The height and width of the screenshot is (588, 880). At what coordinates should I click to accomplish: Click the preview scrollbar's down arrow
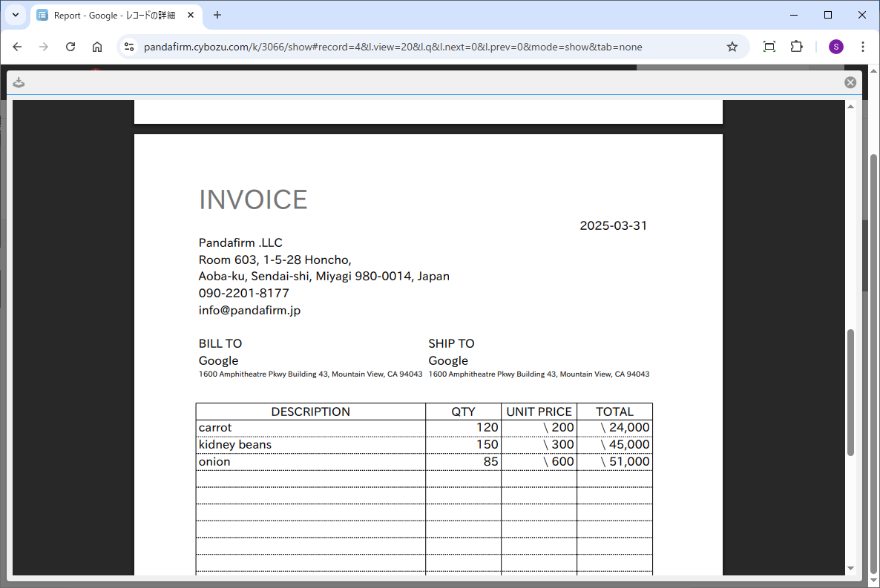click(x=850, y=568)
